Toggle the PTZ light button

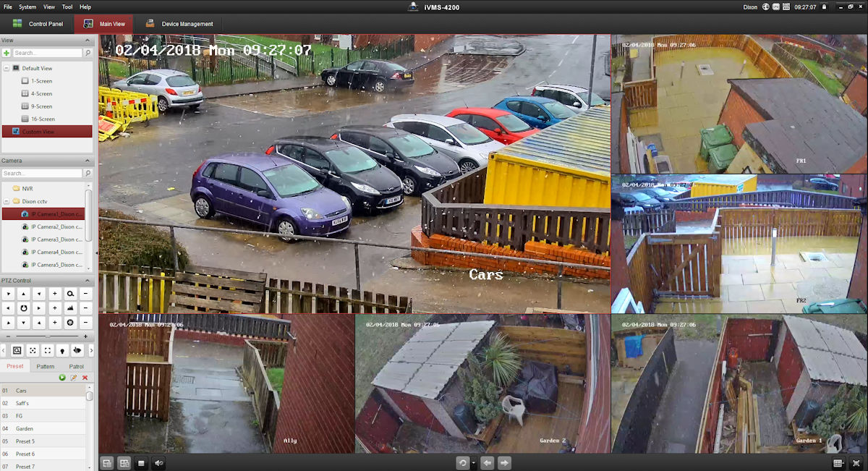pyautogui.click(x=61, y=350)
